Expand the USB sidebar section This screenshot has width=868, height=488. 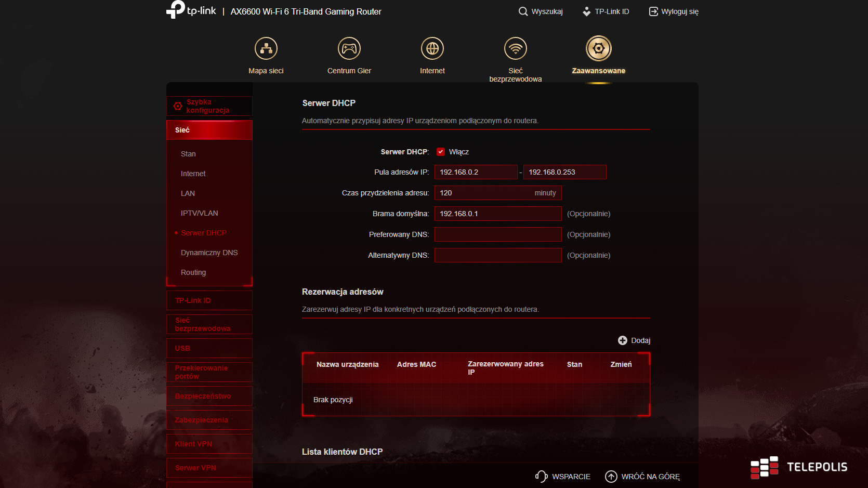click(209, 348)
